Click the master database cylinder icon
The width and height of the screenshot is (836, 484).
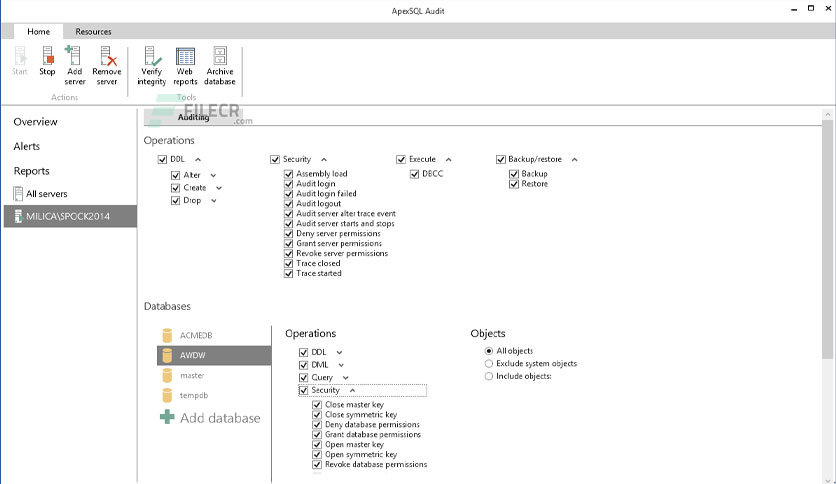167,375
